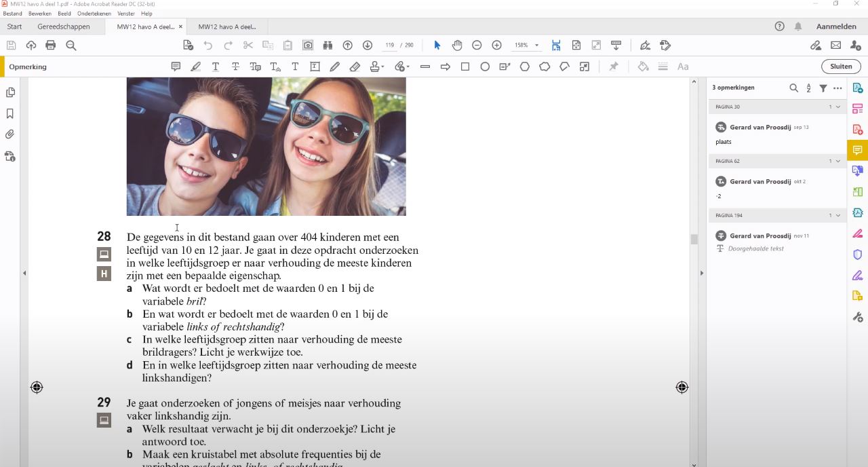Viewport: 868px width, 467px height.
Task: Select the pencil drawing tool
Action: tap(335, 67)
